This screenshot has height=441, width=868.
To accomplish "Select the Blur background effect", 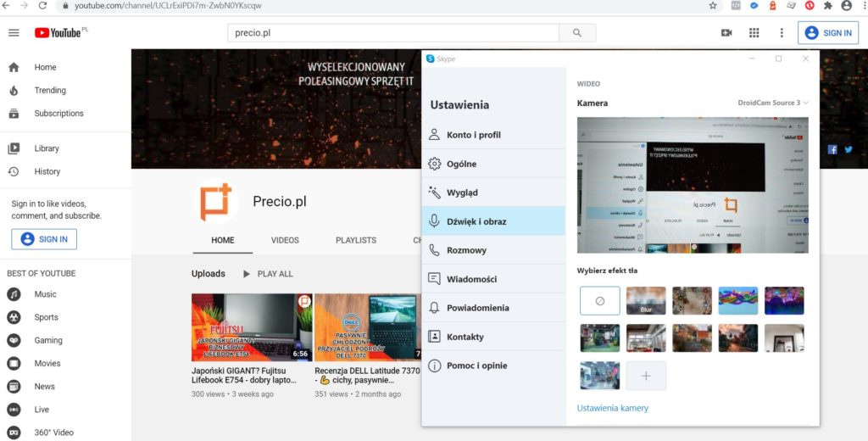I will pos(646,301).
